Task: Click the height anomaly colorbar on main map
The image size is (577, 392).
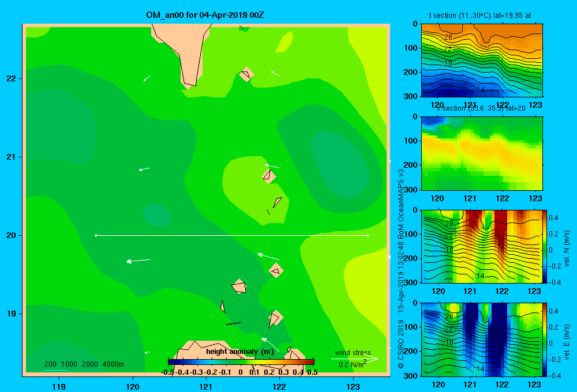Action: (241, 362)
